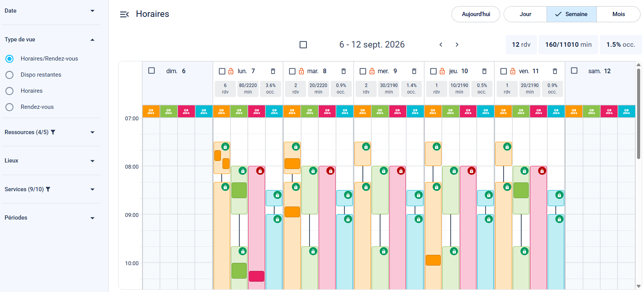Tick the checkbox for dim. 6
The width and height of the screenshot is (644, 292).
tap(152, 71)
